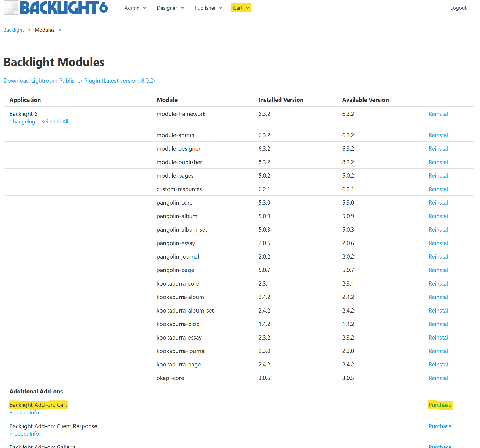Go to Backlight breadcrumb link

point(14,30)
